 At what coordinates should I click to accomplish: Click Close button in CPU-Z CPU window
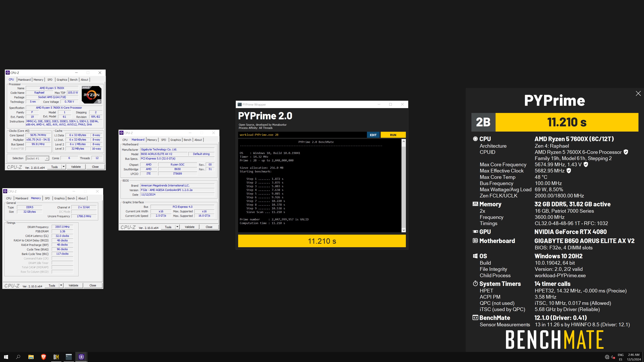(x=95, y=167)
